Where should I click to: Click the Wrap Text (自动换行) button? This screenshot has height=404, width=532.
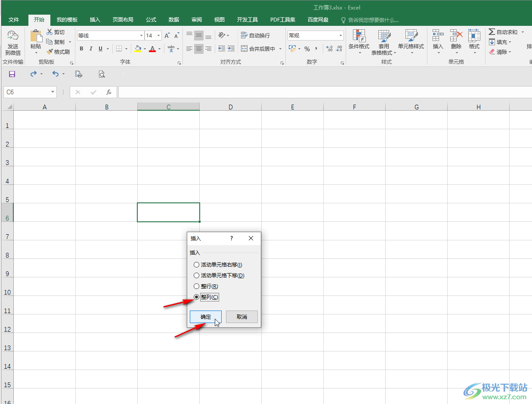point(256,35)
